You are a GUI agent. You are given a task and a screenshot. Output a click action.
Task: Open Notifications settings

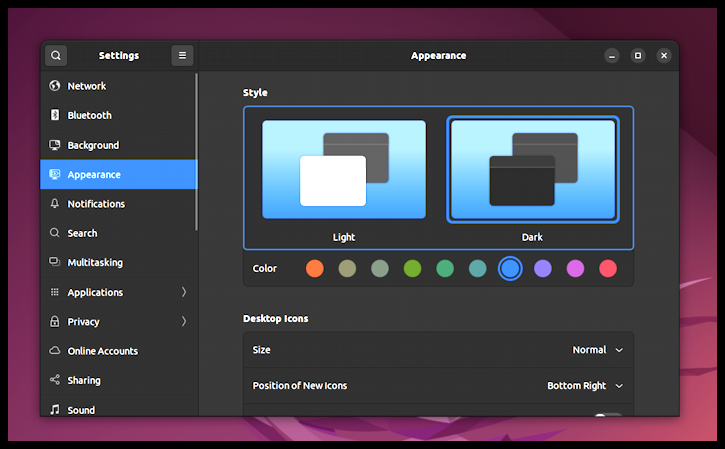(x=119, y=204)
